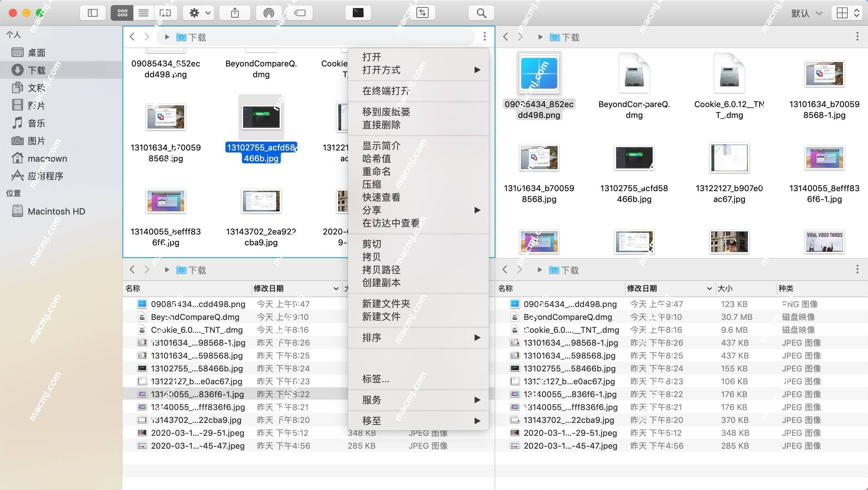The width and height of the screenshot is (868, 490).
Task: Choose 移到废纸篓 from context menu
Action: click(x=418, y=112)
